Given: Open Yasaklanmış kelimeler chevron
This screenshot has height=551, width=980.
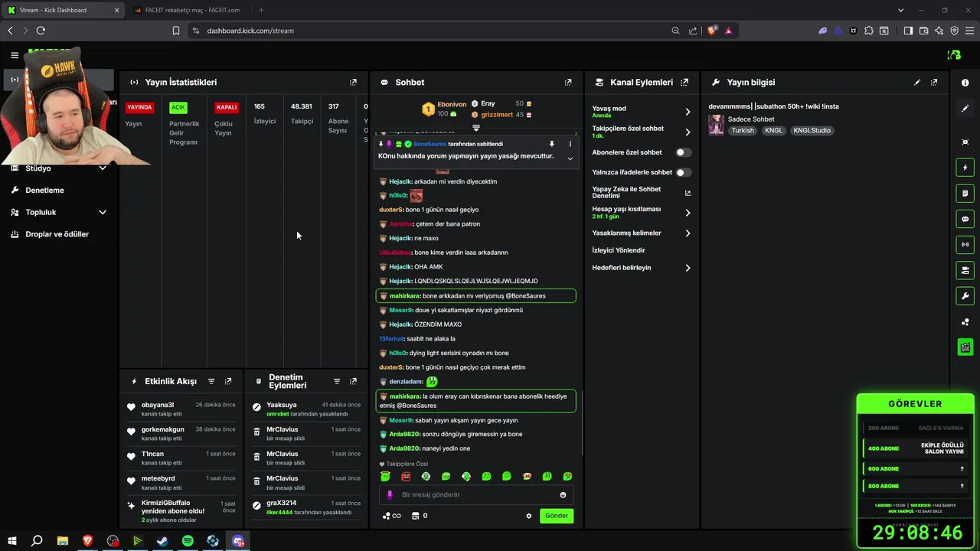Looking at the screenshot, I should click(688, 233).
